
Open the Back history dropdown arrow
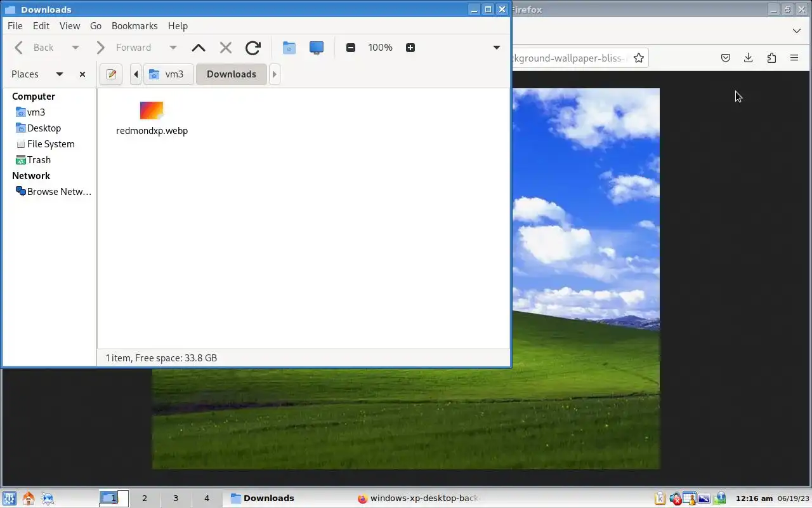[75, 48]
